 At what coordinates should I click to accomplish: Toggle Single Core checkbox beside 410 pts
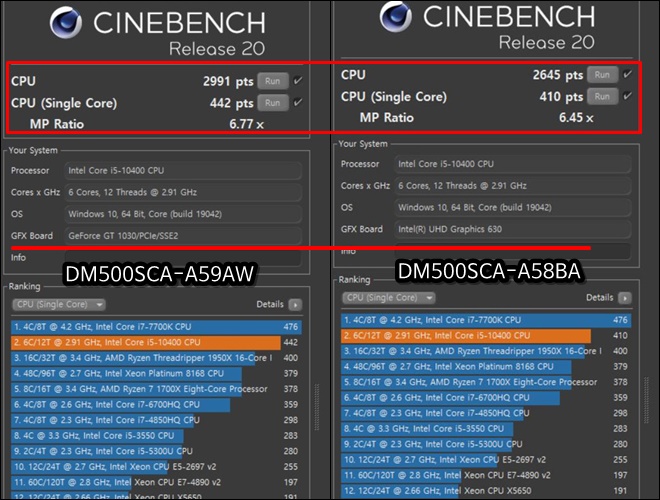pos(627,96)
